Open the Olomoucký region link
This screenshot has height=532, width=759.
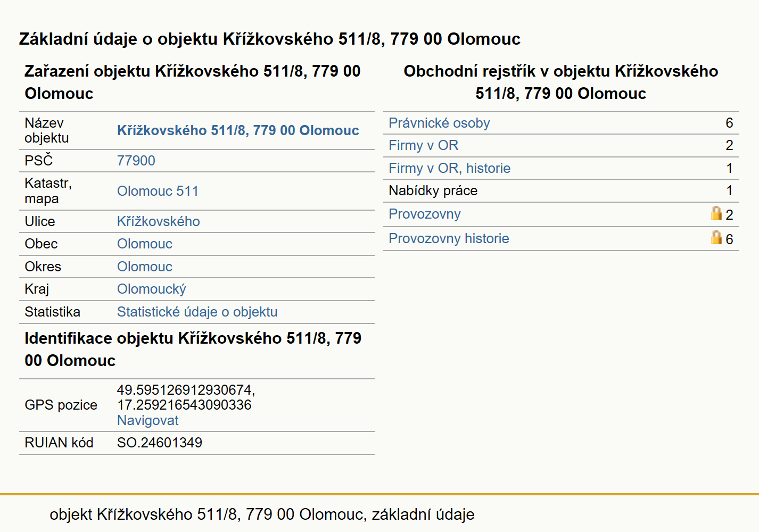[152, 289]
